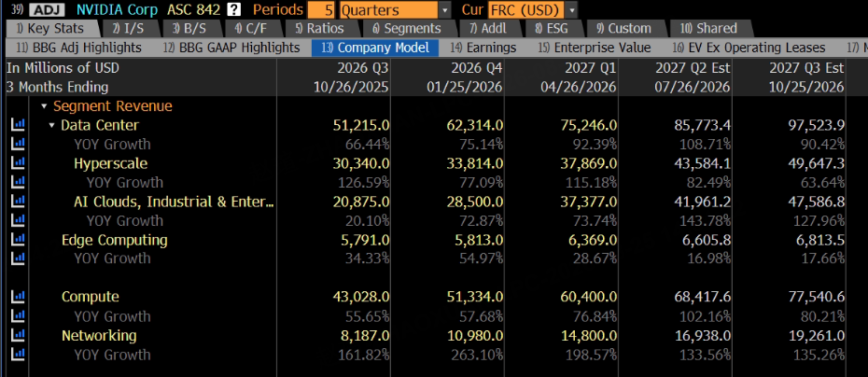Open the Ratios tab
This screenshot has height=377, width=868.
pyautogui.click(x=319, y=28)
